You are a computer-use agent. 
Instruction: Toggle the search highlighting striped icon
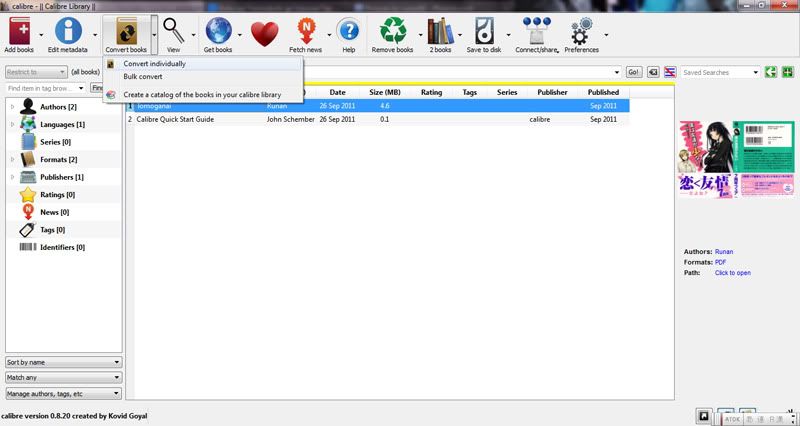670,72
